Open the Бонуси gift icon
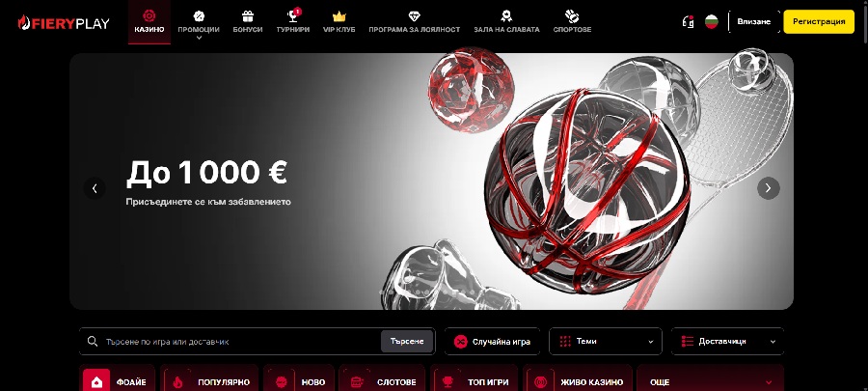The image size is (868, 391). [x=247, y=16]
